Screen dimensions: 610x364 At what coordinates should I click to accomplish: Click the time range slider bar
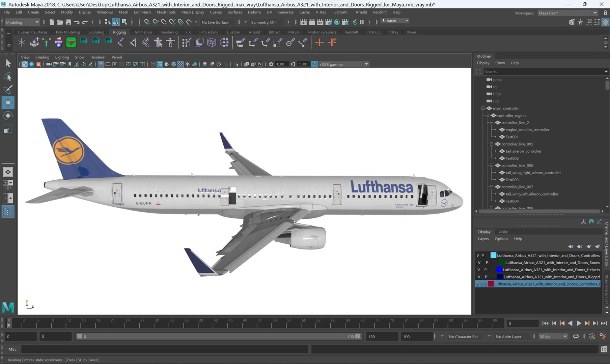pos(219,336)
